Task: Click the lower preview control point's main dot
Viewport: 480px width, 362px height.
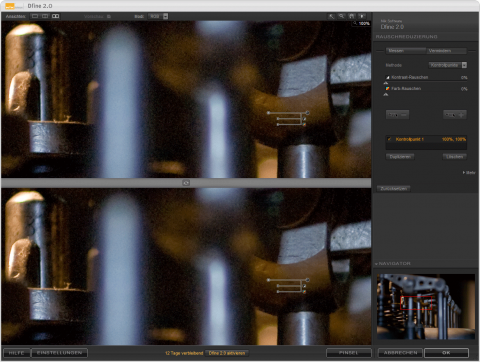Action: click(x=308, y=280)
